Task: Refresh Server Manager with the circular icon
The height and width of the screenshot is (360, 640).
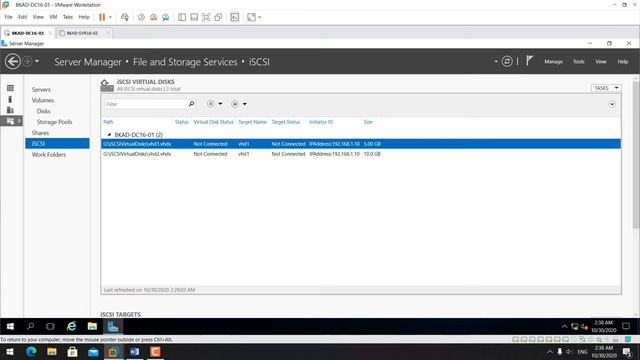Action: (x=507, y=62)
